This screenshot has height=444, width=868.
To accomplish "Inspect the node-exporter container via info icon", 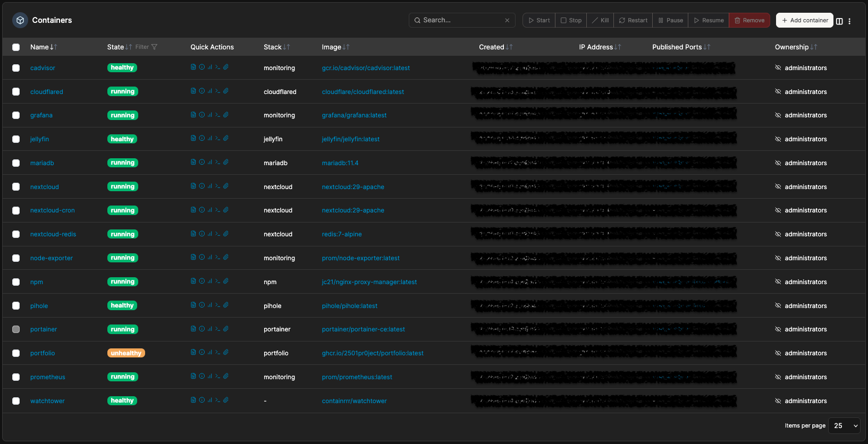I will tap(202, 258).
